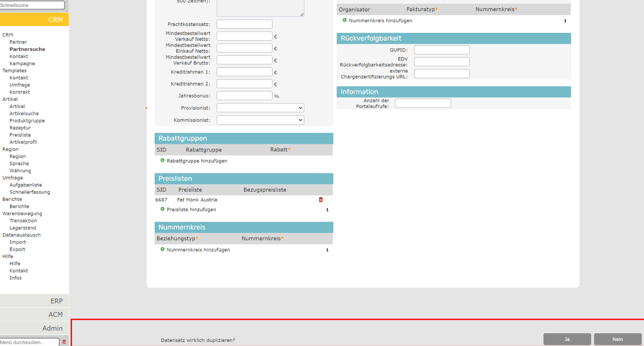Click green plus icon in the Organisator Nummernkreis table
The width and height of the screenshot is (644, 346).
tap(345, 20)
